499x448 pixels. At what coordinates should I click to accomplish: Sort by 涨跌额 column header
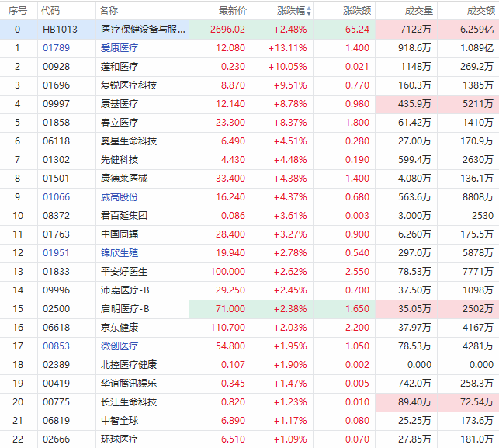pos(357,11)
